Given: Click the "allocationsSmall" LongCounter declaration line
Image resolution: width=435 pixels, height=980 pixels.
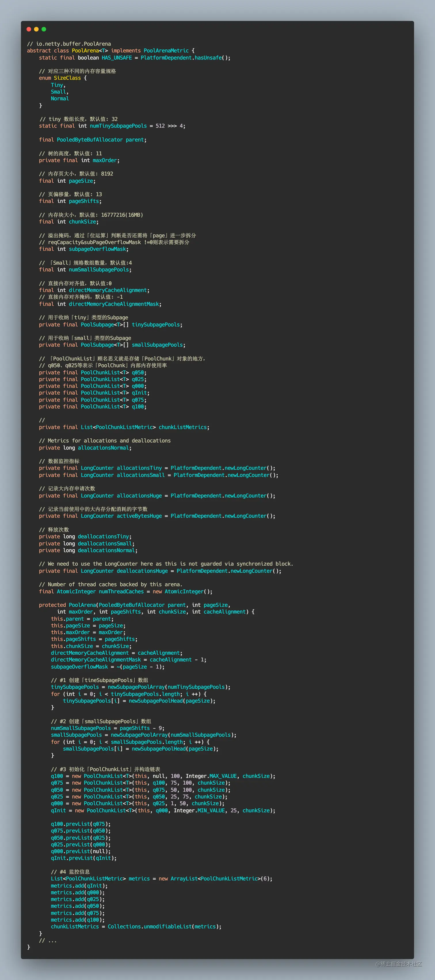Looking at the screenshot, I should point(159,475).
